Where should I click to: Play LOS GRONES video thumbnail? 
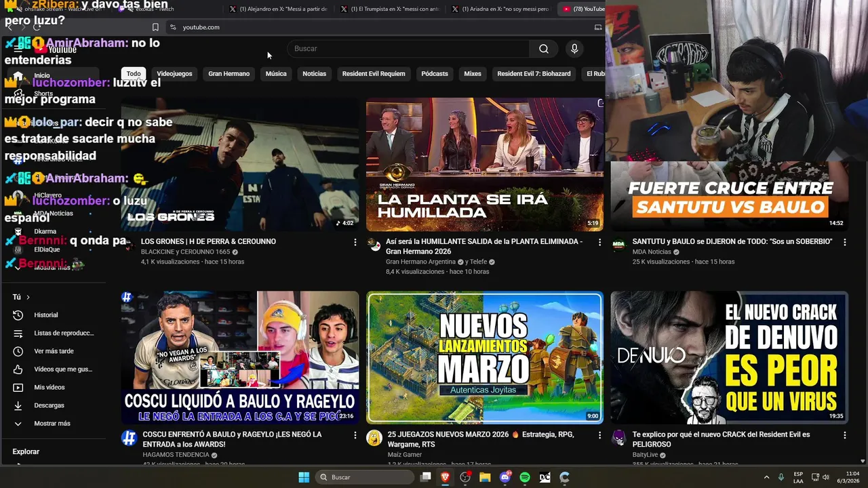point(240,164)
